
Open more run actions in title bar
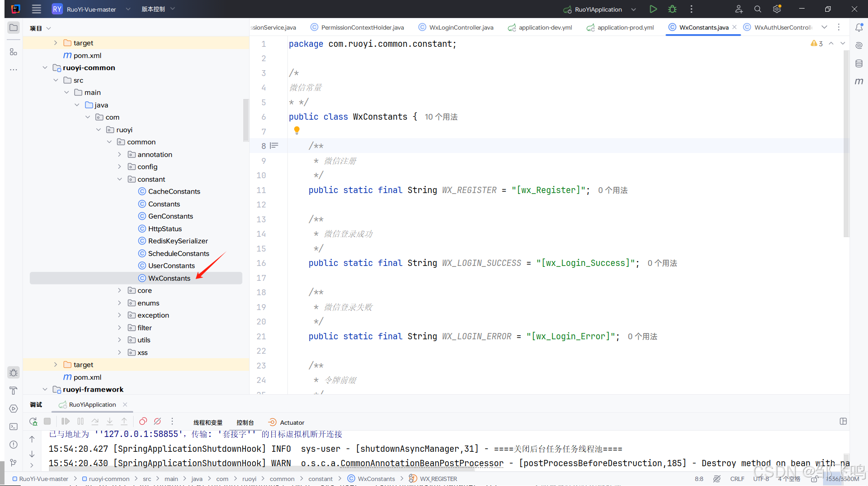(691, 9)
